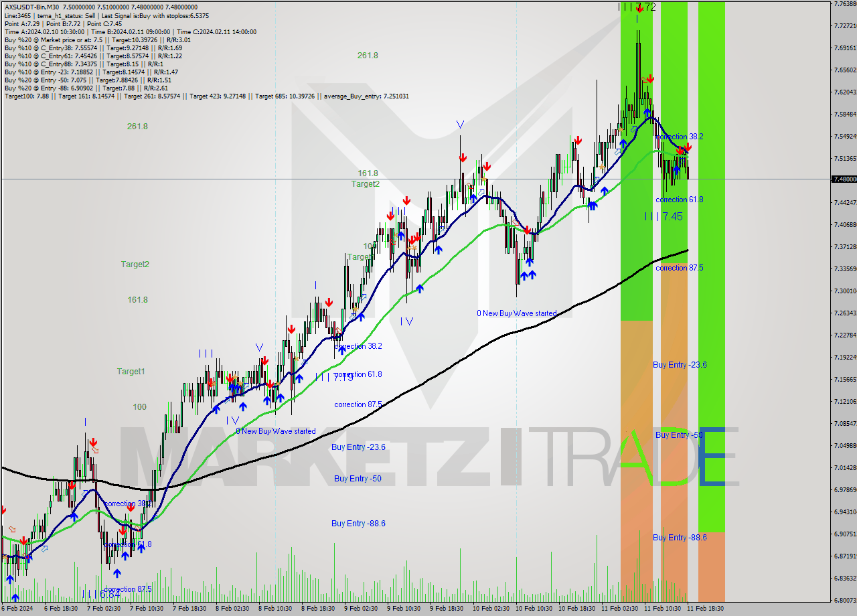Click the '6 Feb 18:30' time axis label
The height and width of the screenshot is (616, 857).
[x=61, y=609]
